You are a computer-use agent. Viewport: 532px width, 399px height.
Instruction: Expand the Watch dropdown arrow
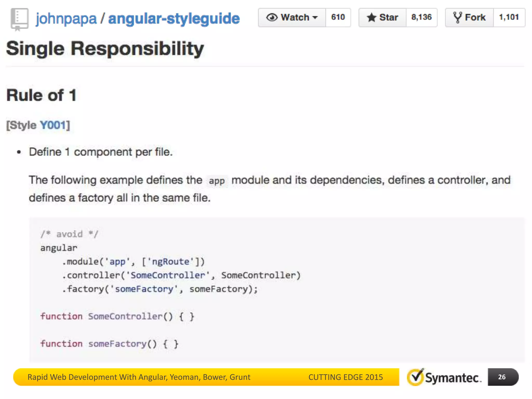coord(315,18)
